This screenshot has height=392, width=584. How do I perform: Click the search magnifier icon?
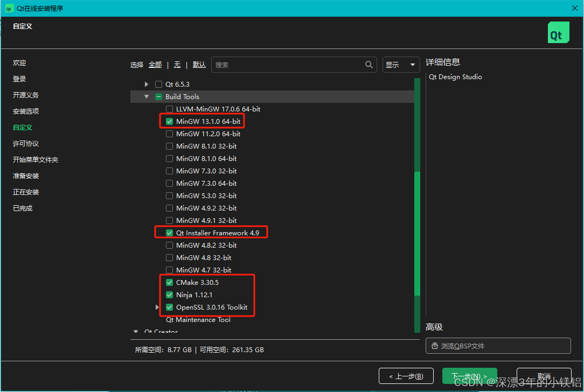[x=369, y=65]
